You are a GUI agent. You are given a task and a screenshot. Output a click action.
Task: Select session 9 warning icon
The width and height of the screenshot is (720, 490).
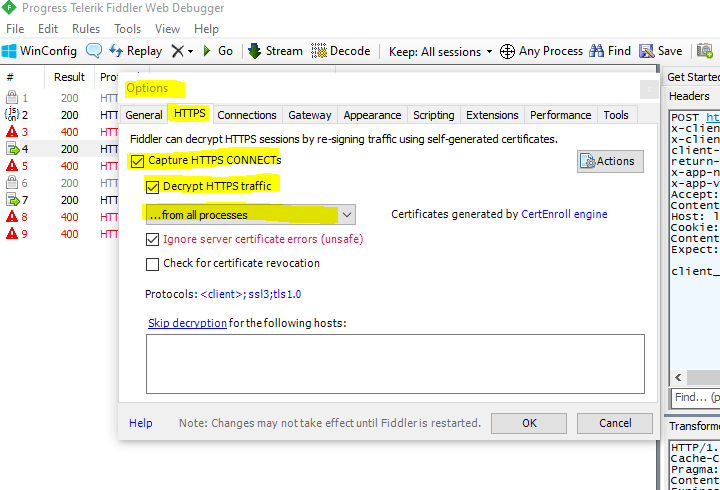(12, 234)
